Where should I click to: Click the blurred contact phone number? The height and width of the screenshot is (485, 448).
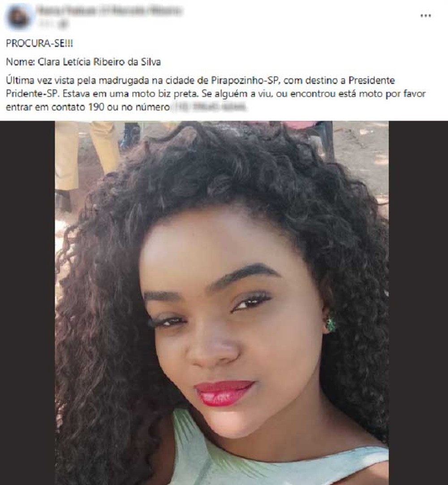[x=210, y=107]
